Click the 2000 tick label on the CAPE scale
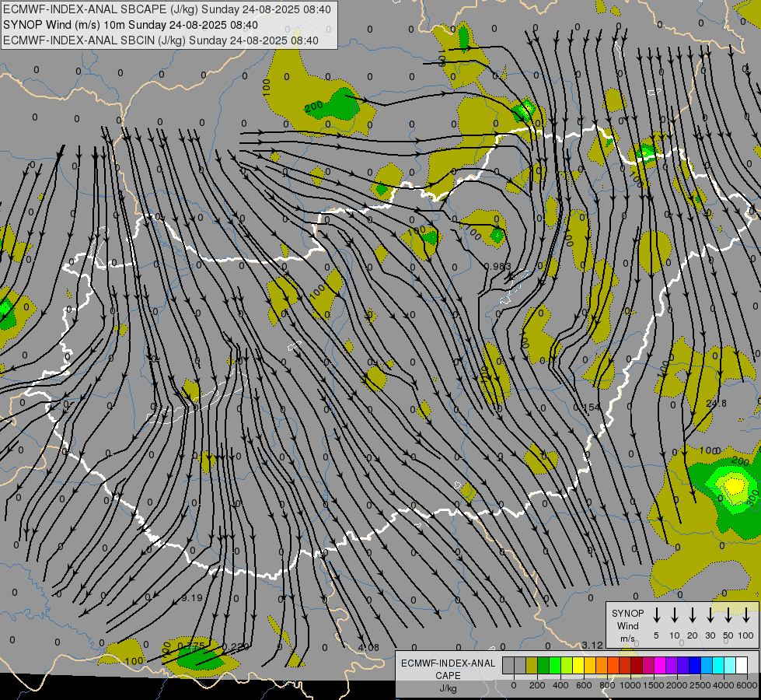The width and height of the screenshot is (761, 700). pos(677,685)
